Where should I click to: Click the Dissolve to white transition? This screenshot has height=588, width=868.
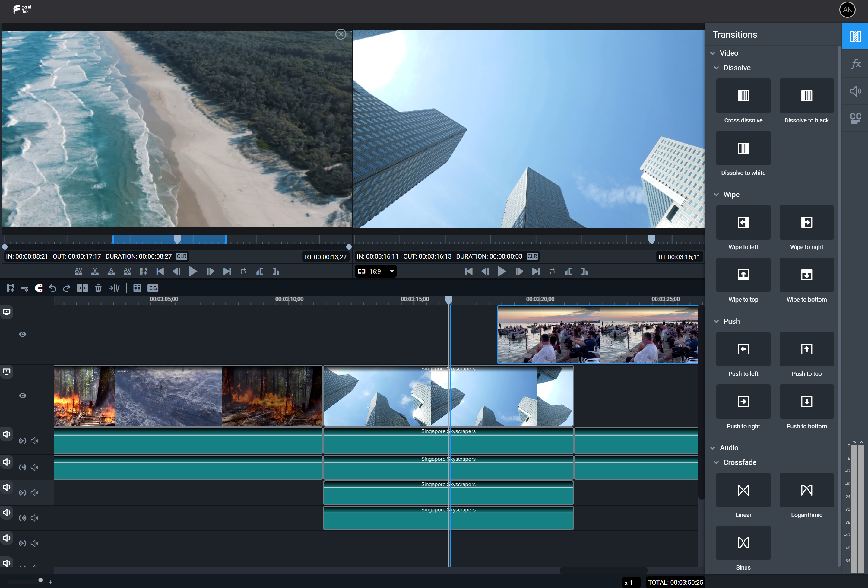743,148
